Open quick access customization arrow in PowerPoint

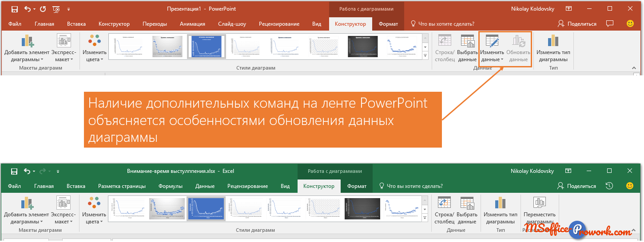[x=68, y=9]
